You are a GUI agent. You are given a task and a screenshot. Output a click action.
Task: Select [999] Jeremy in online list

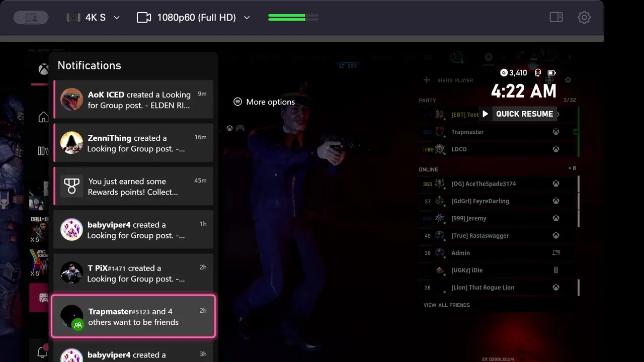point(497,219)
